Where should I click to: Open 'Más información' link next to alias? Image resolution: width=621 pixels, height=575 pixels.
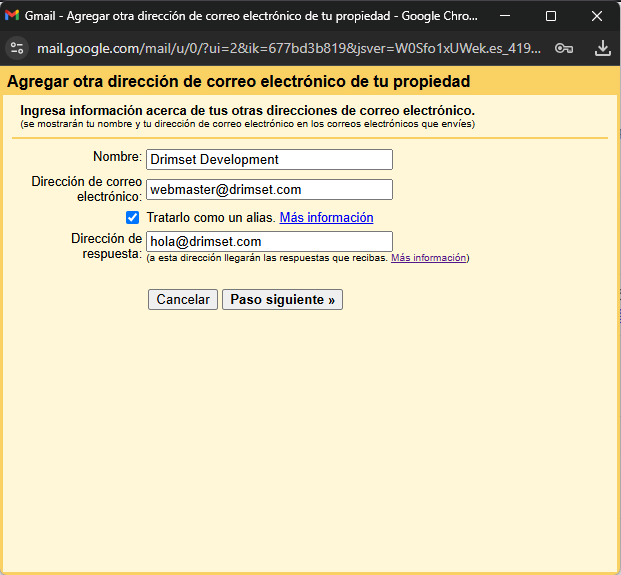[x=326, y=218]
